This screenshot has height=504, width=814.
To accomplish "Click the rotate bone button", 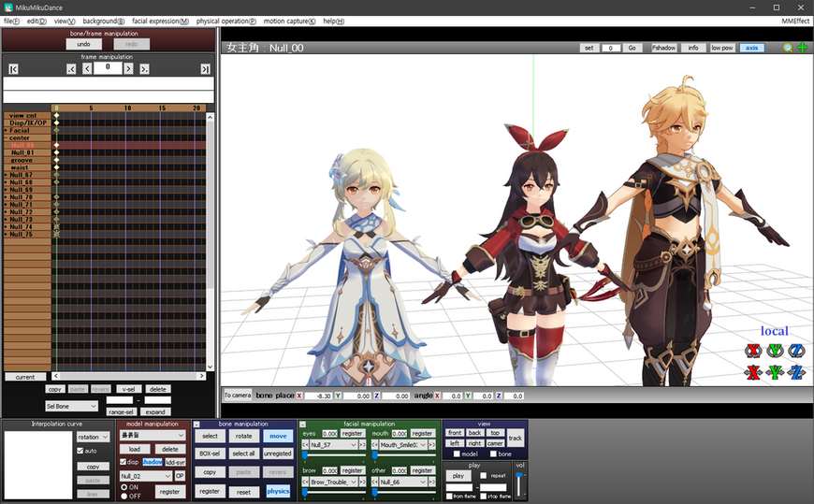I will pyautogui.click(x=243, y=437).
